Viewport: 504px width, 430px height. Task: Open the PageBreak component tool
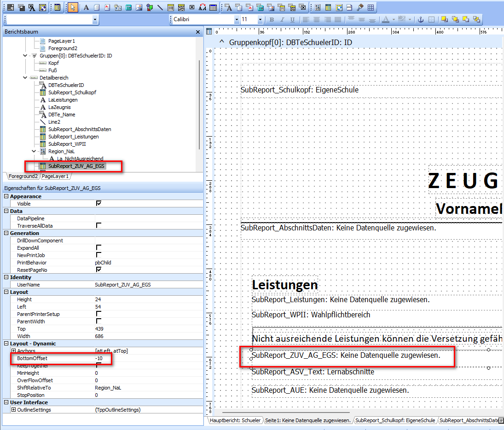349,7
